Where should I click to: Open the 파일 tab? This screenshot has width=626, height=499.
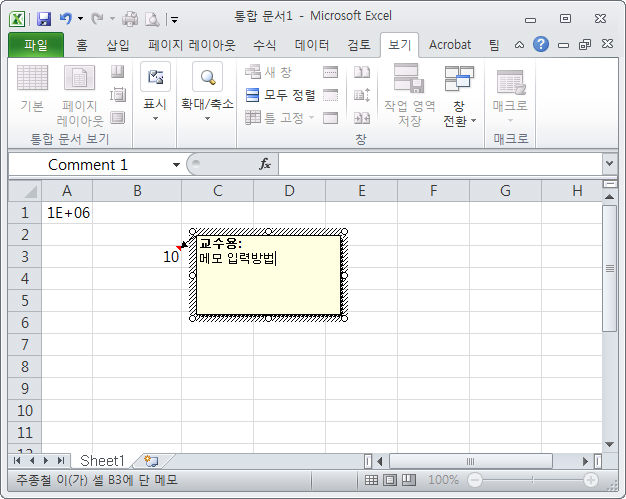(x=36, y=45)
